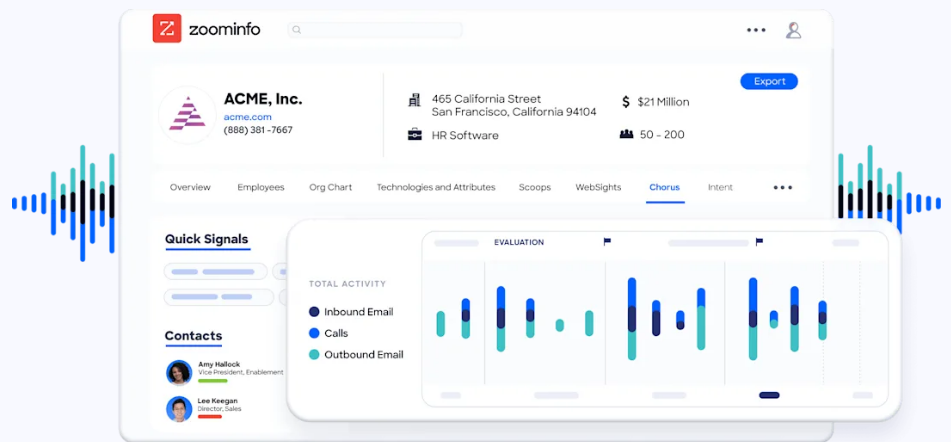Switch to the Employees tab
This screenshot has height=442, width=951.
point(261,187)
